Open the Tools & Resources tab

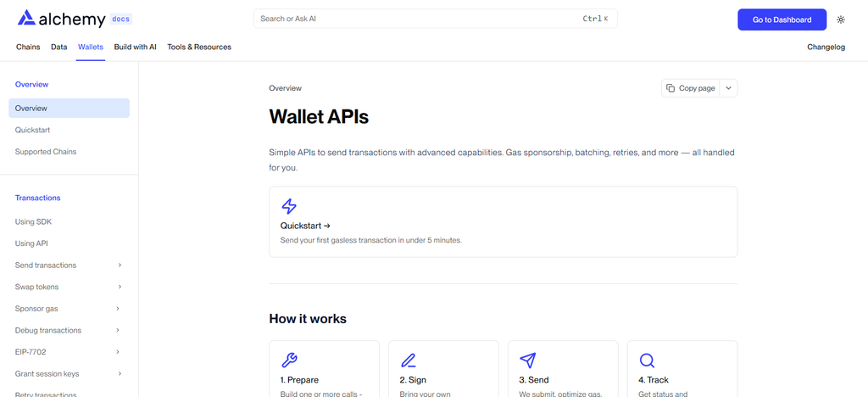pos(199,47)
